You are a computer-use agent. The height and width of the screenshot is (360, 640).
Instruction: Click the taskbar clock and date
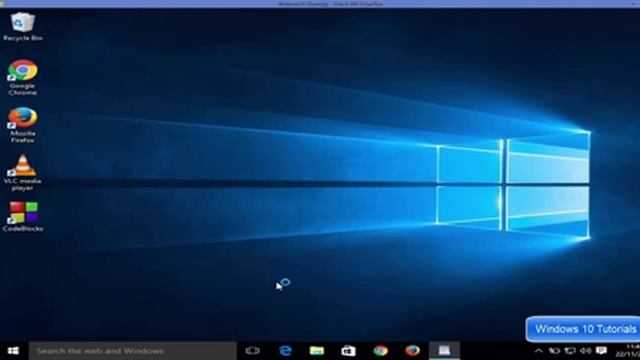pyautogui.click(x=628, y=351)
